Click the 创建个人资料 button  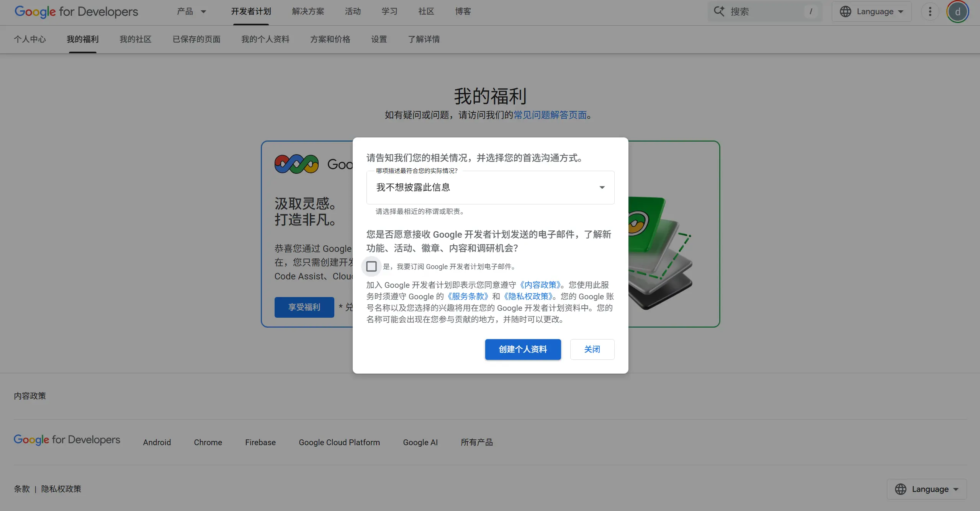[x=522, y=349]
